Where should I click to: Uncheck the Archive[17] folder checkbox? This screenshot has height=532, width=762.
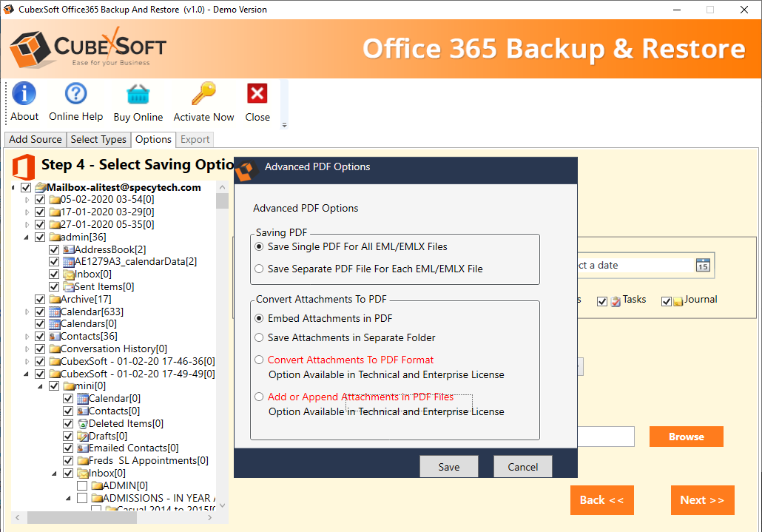tap(40, 300)
